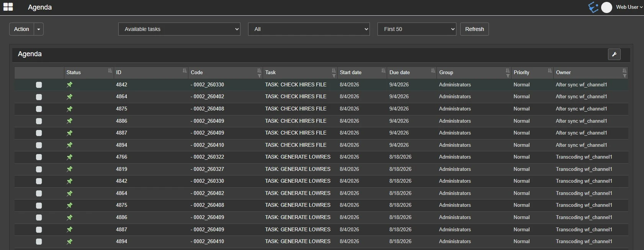The image size is (644, 250).
Task: Select checkbox for ID 4894 CHECK HIRES FILE
Action: (39, 145)
